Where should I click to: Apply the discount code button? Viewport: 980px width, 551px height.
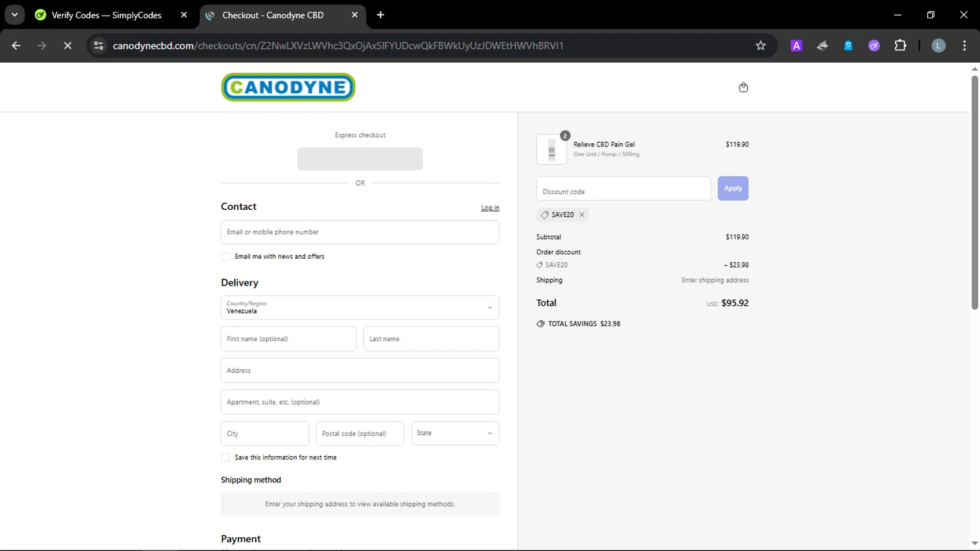coord(733,188)
